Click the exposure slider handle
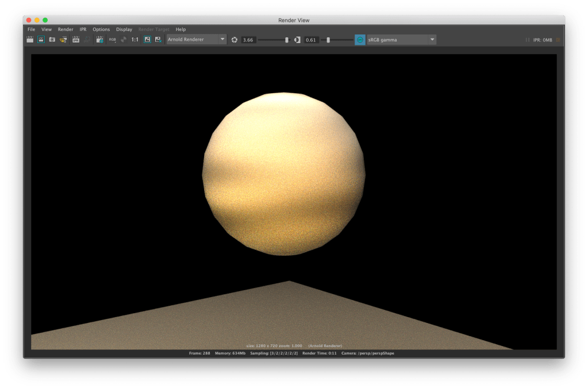Screen dimensions: 588x389 [287, 40]
